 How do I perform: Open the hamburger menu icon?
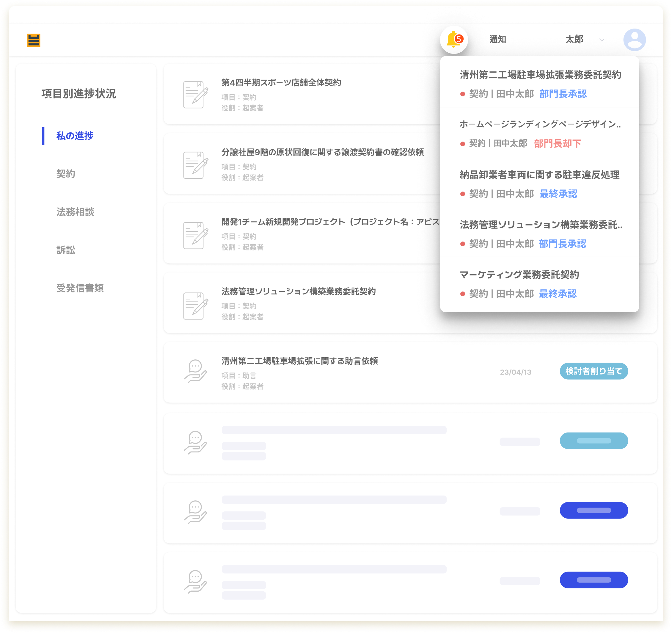pos(34,40)
